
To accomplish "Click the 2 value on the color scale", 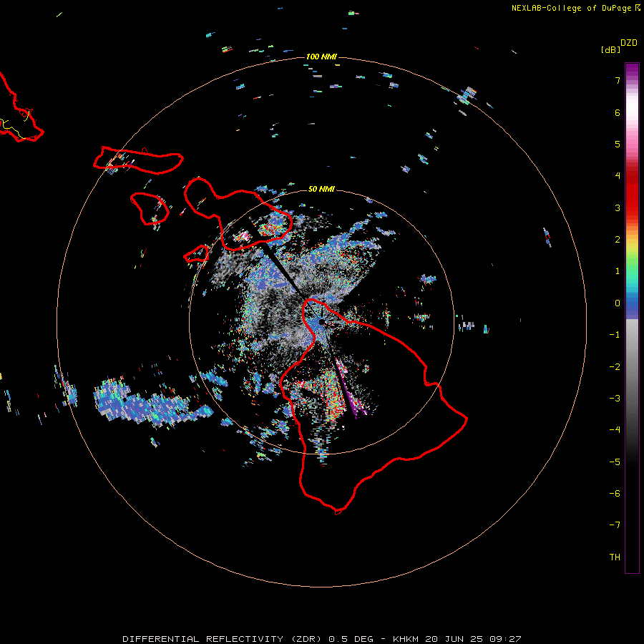I will [618, 240].
